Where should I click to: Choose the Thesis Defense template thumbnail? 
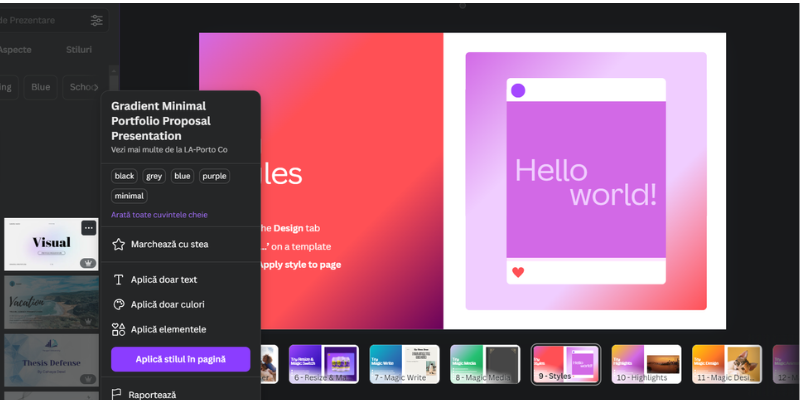[x=50, y=360]
